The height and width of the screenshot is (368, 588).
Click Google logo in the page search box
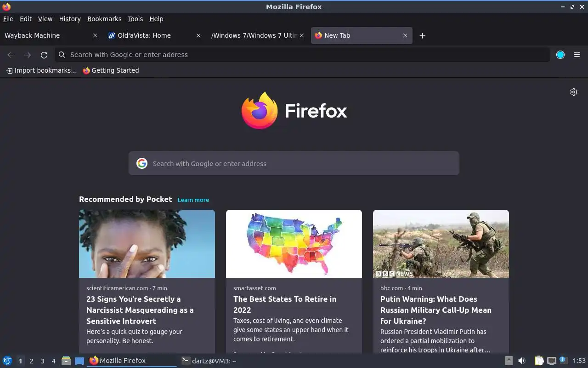(x=142, y=163)
